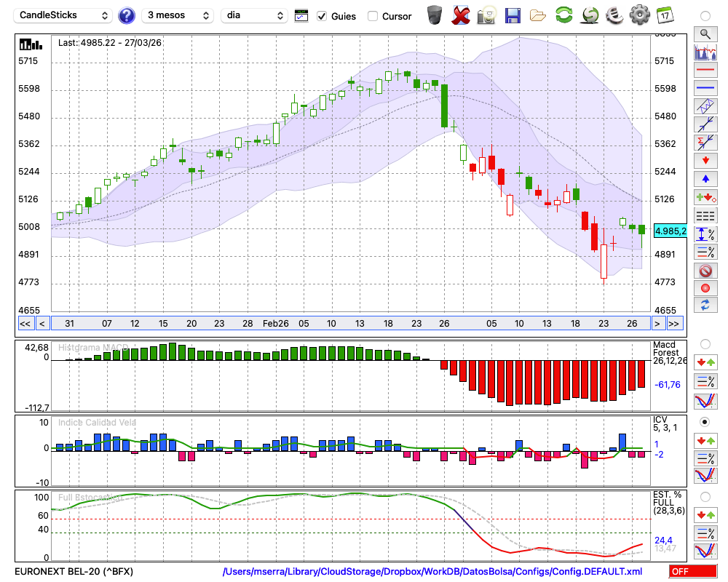Select the blue horizontal line tool

(705, 88)
